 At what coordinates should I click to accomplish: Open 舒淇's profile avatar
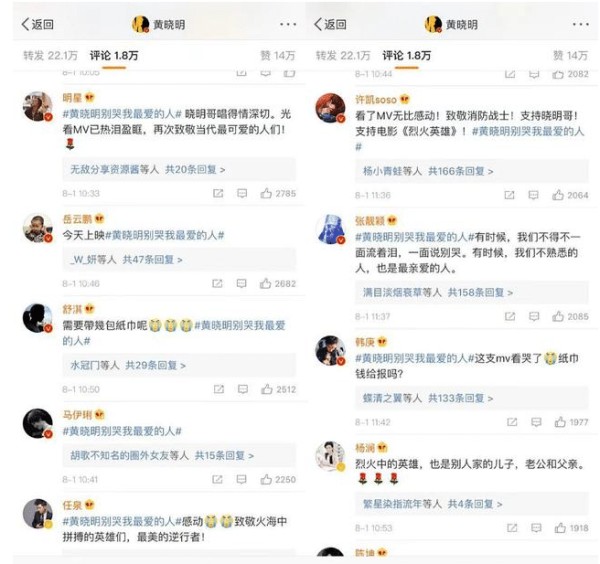(x=38, y=318)
